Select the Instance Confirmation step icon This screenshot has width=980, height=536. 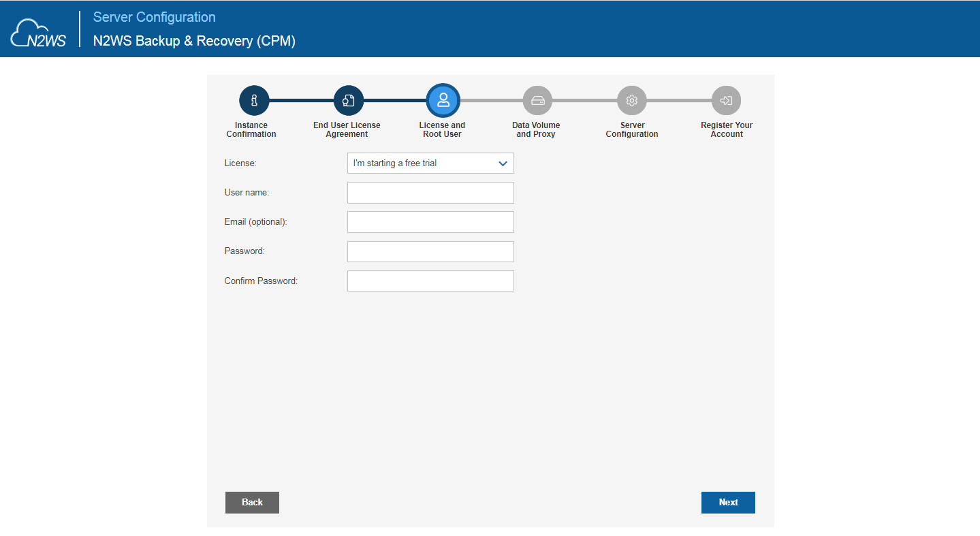click(254, 101)
